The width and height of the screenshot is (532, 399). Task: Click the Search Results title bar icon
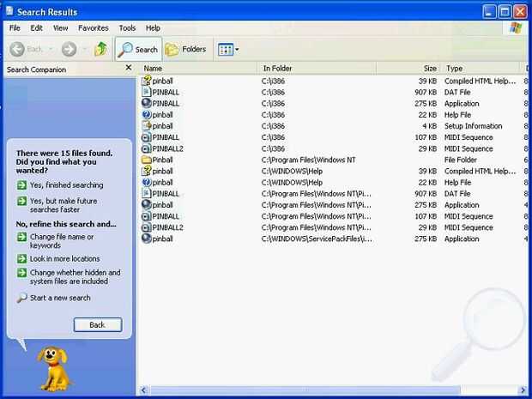(9, 11)
